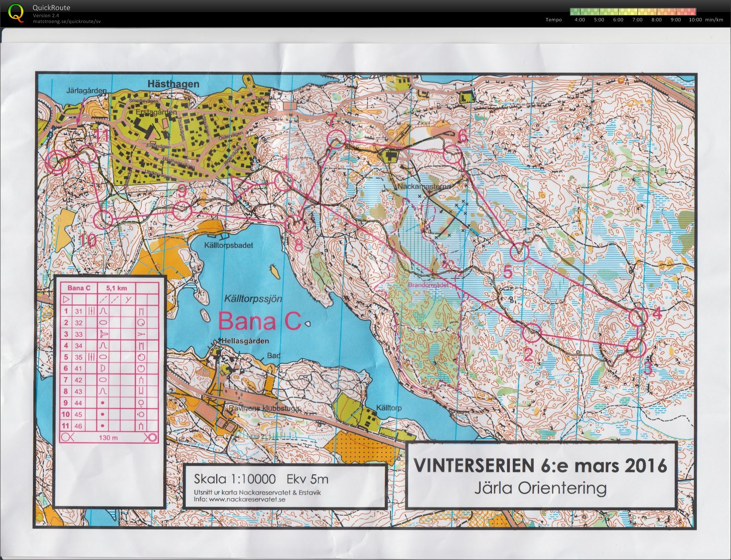Screen dimensions: 731x560
Task: Click the 130 m finish distance row
Action: 109,438
